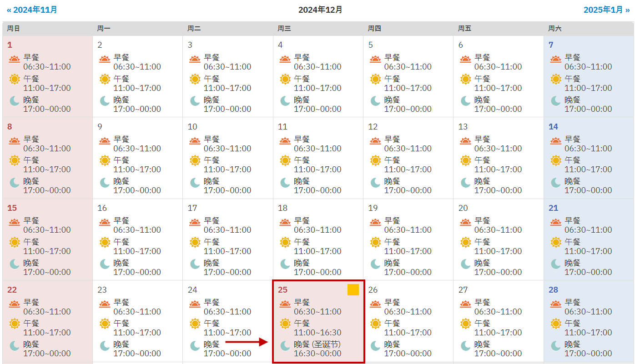Click the dinner moon icon on December 3
Screen dimensions: 635x364
click(x=195, y=100)
